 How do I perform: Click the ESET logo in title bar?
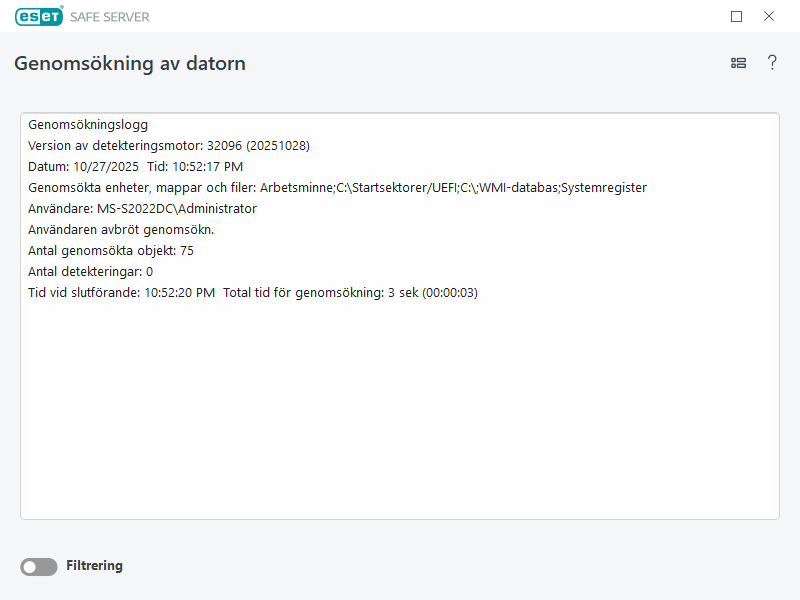(x=39, y=16)
